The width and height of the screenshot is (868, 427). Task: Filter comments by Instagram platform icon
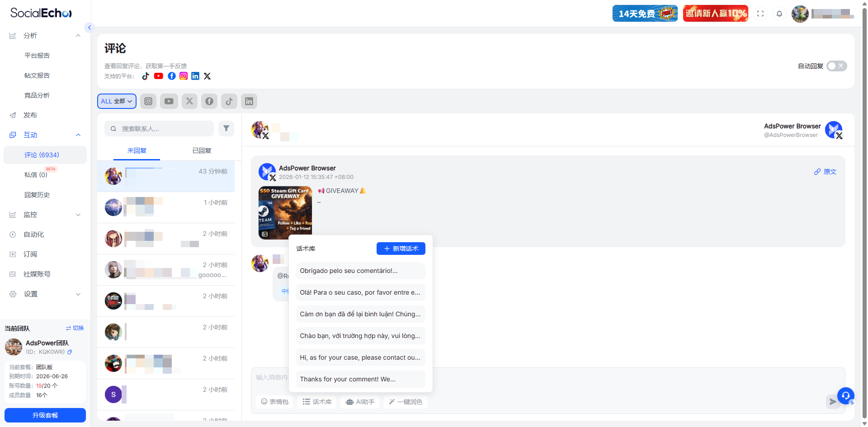click(148, 101)
